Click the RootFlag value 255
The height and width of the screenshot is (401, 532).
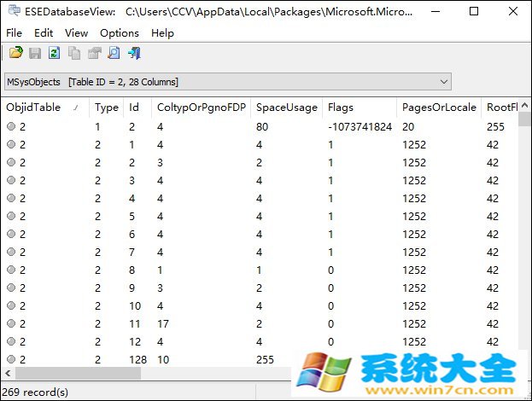(495, 127)
